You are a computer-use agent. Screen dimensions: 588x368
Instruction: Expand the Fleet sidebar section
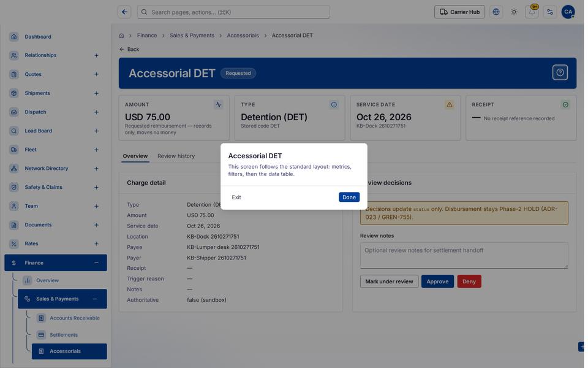(96, 150)
